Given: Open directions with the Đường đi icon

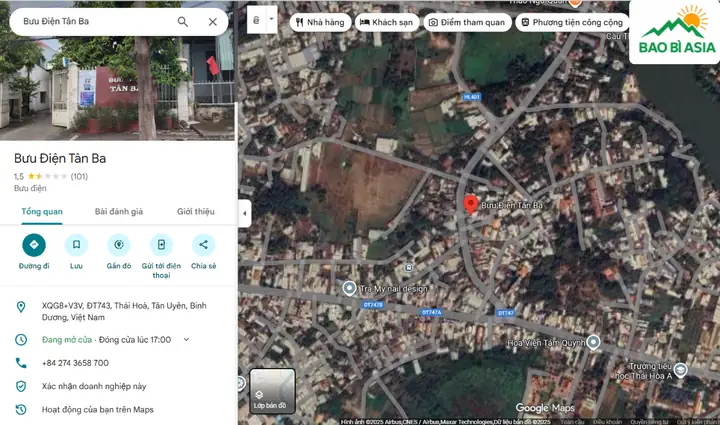Looking at the screenshot, I should tap(34, 245).
